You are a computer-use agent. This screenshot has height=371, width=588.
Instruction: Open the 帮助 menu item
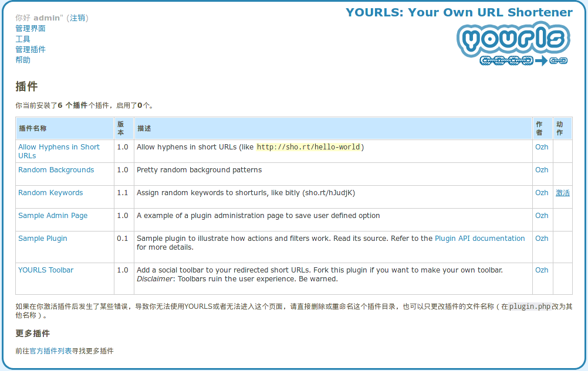(x=23, y=60)
